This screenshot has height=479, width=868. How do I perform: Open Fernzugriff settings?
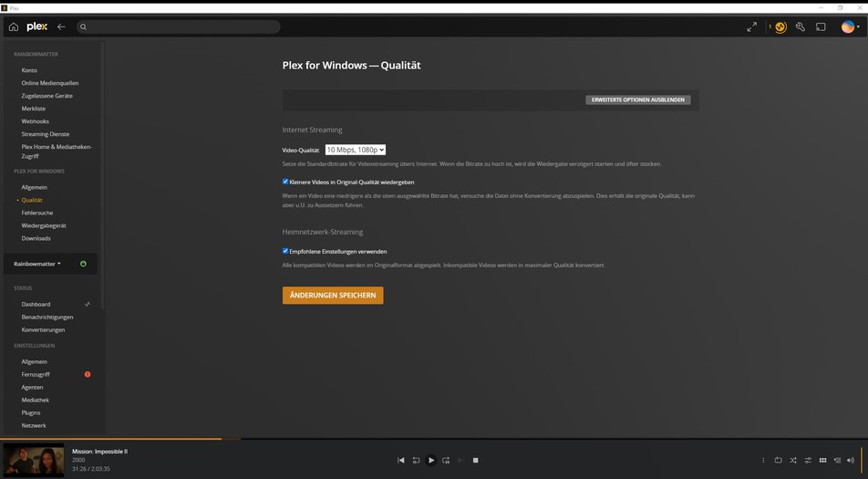36,374
